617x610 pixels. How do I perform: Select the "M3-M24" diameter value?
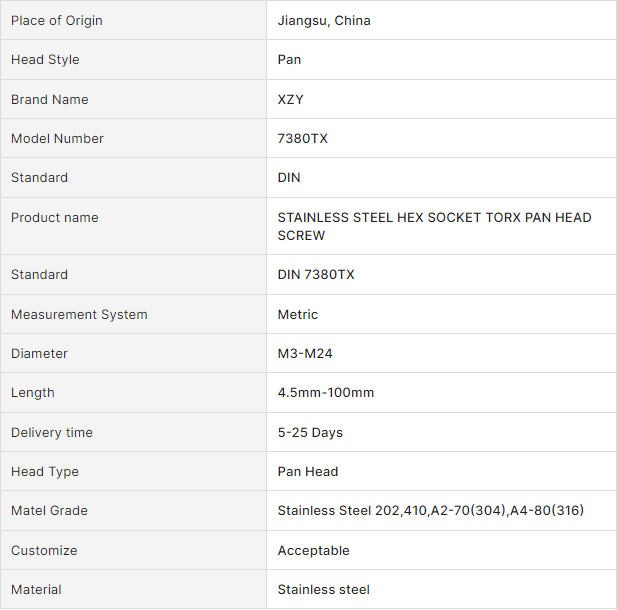click(305, 354)
